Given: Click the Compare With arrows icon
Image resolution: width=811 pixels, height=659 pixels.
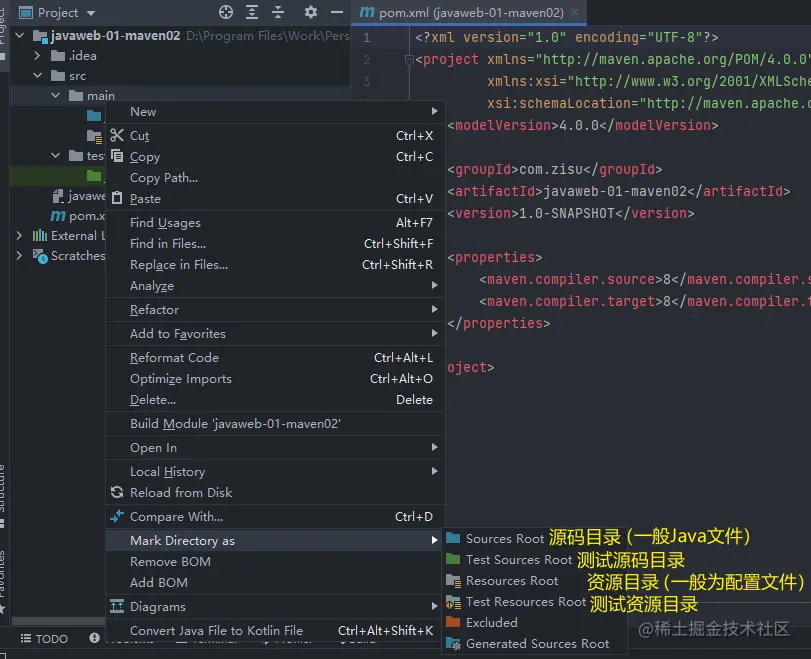Looking at the screenshot, I should coord(117,516).
